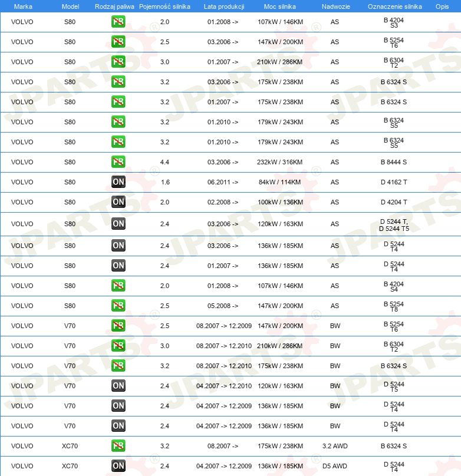
Task: Click the petrol icon in the V70 3.2 row
Action: (x=118, y=366)
